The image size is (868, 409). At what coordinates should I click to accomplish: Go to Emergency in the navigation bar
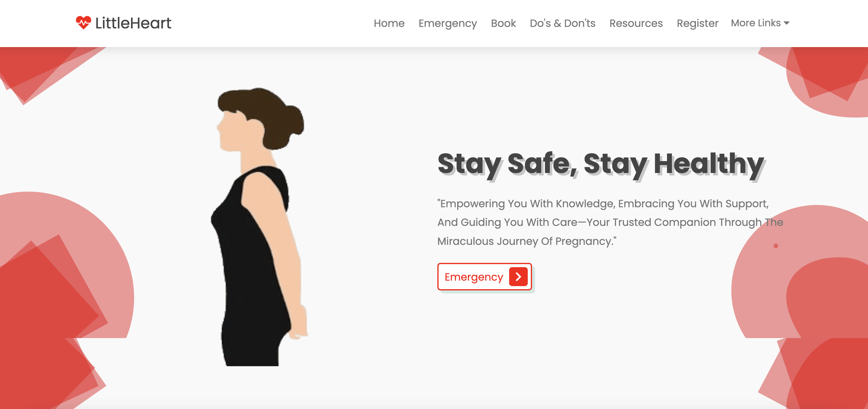click(447, 23)
